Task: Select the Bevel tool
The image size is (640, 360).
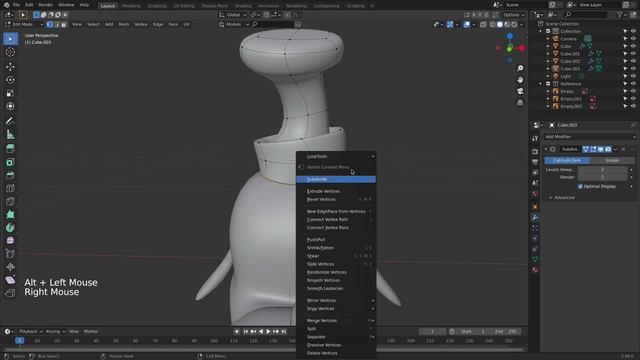Action: [x=10, y=176]
